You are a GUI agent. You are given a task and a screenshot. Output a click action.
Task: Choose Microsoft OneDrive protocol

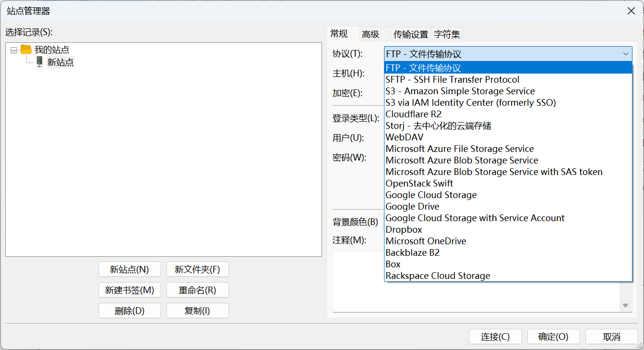[x=508, y=241]
